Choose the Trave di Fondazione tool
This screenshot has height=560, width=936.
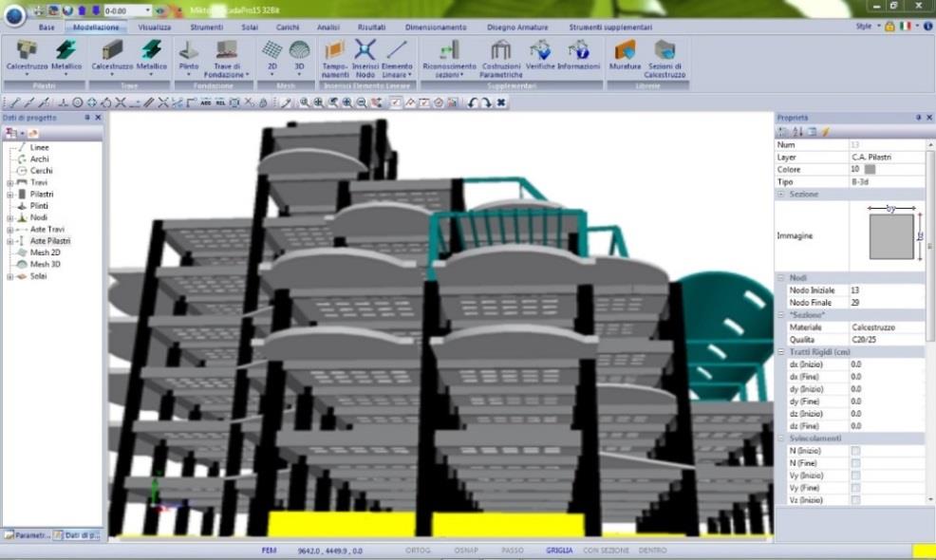(x=226, y=59)
